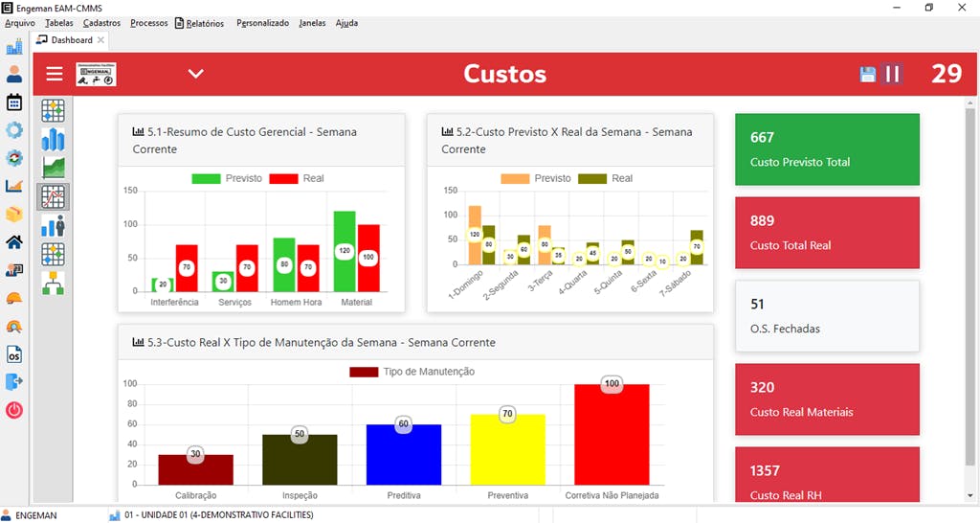Click the dashboard vertical scrollbar down arrow
The image size is (980, 523).
970,495
